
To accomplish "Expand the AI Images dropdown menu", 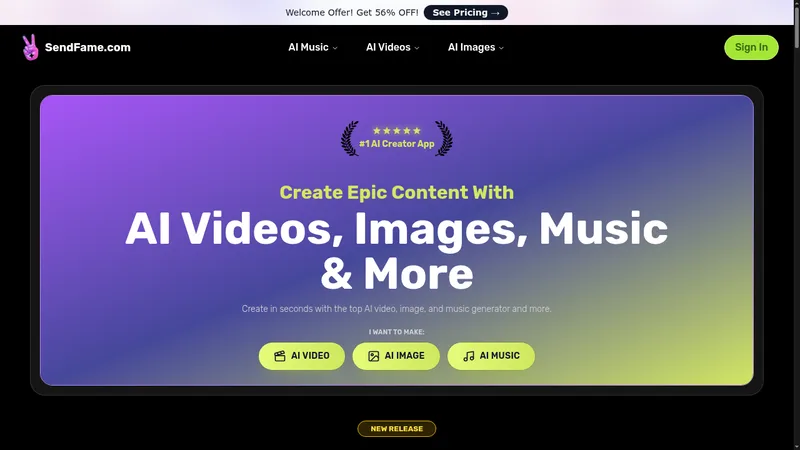I will [x=476, y=47].
